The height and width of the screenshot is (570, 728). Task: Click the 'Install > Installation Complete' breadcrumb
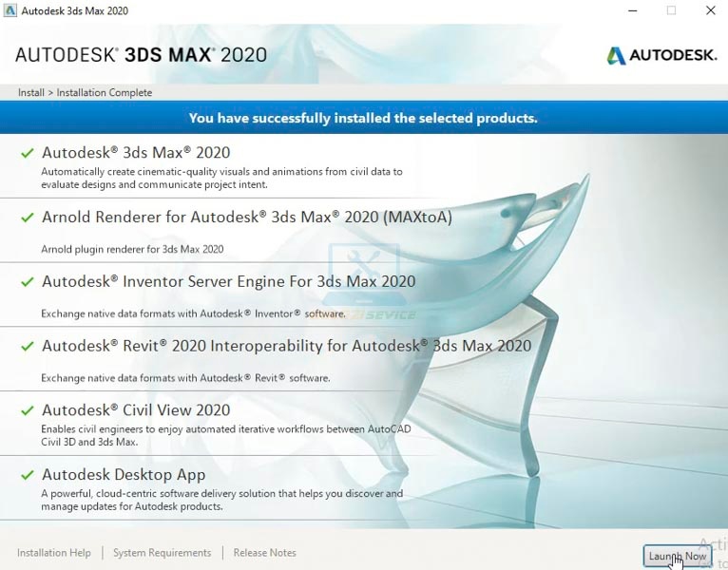click(x=85, y=92)
